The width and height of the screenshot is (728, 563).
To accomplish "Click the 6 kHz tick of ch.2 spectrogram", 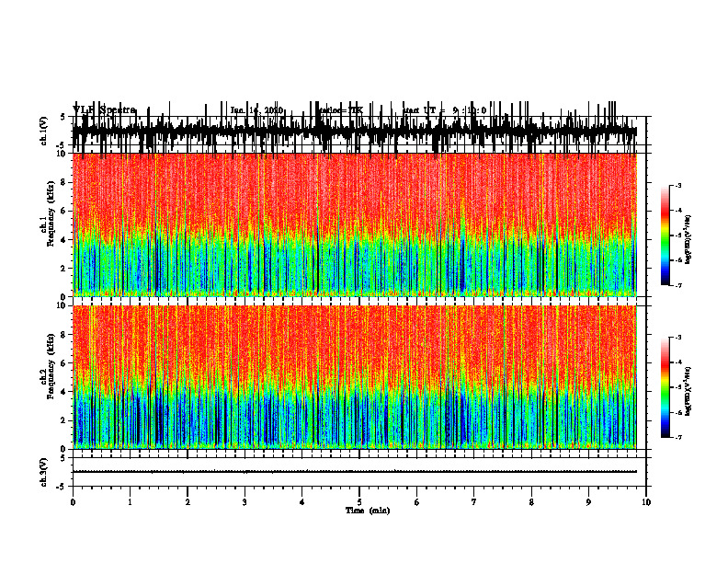I will tap(64, 363).
